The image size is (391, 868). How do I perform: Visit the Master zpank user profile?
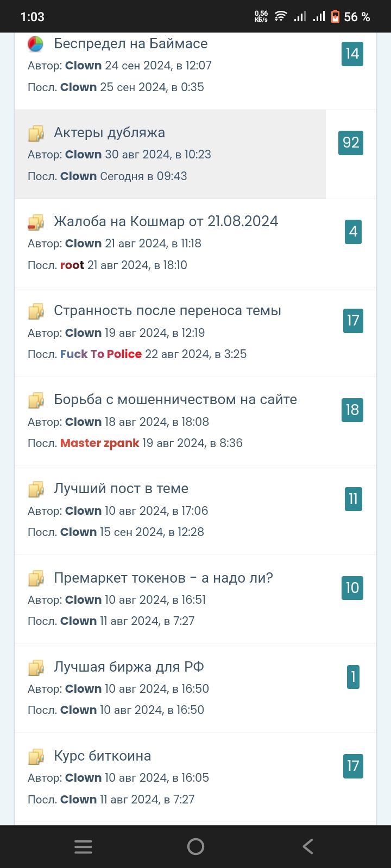(100, 443)
